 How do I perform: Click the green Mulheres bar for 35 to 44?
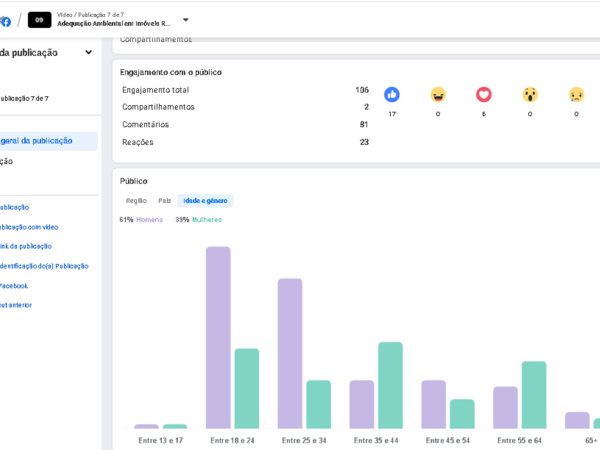click(x=390, y=385)
